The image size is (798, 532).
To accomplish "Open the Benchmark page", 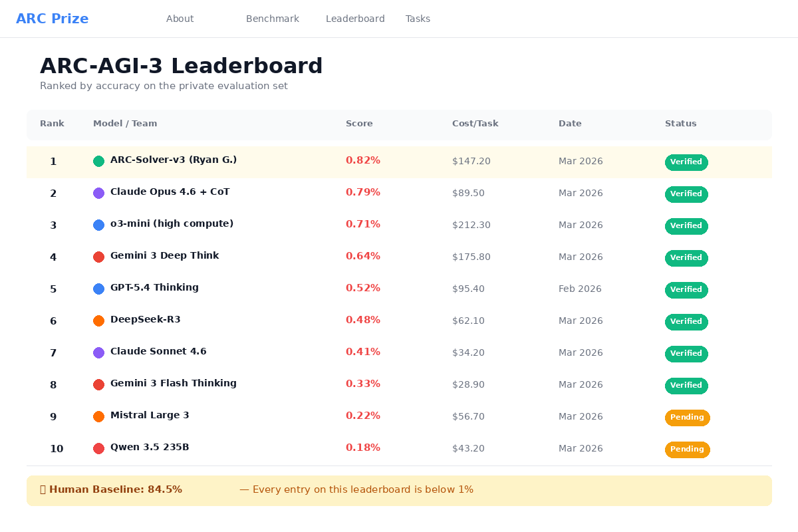I will tap(273, 19).
